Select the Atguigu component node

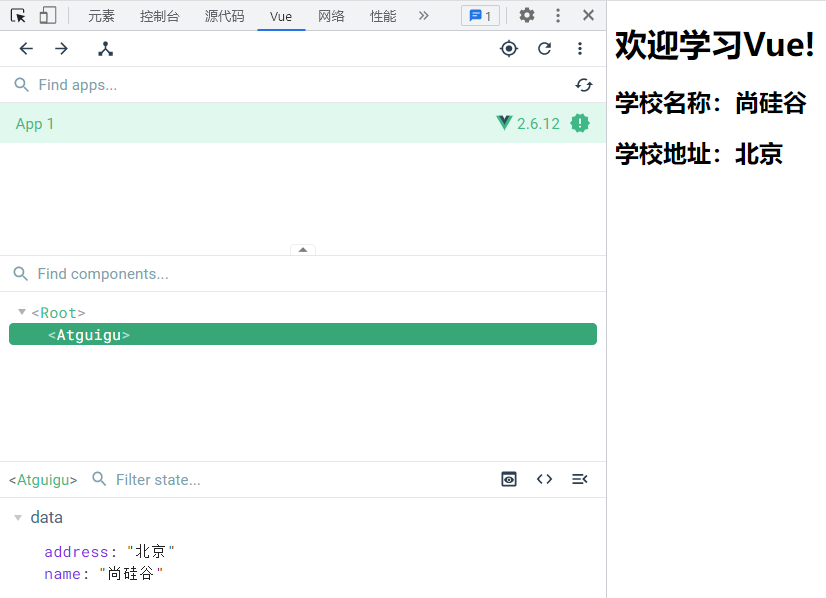[x=90, y=335]
